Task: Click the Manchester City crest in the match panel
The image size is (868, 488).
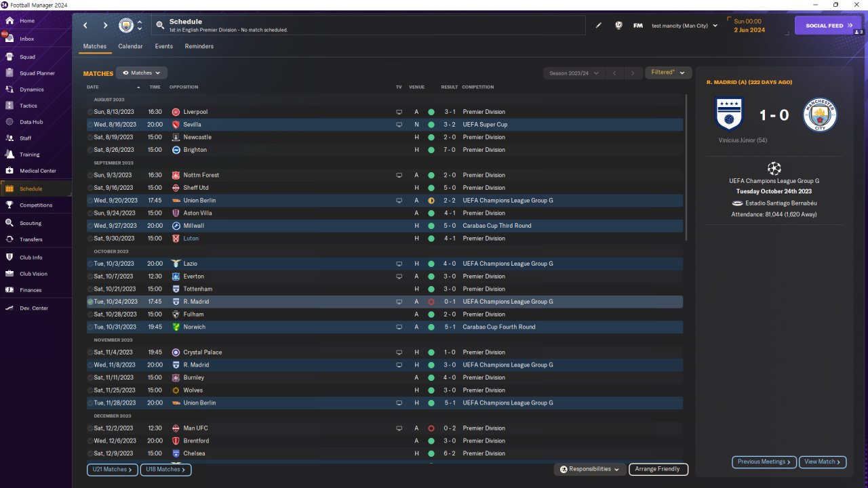Action: (820, 115)
